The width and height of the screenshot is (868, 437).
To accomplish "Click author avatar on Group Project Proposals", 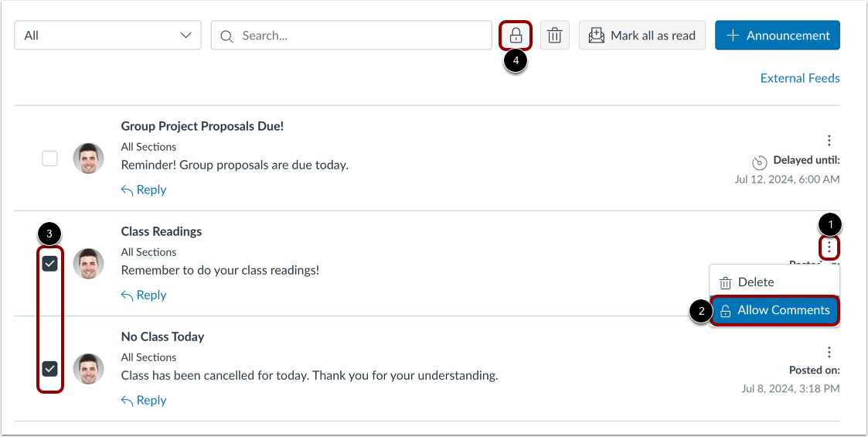I will click(x=88, y=159).
